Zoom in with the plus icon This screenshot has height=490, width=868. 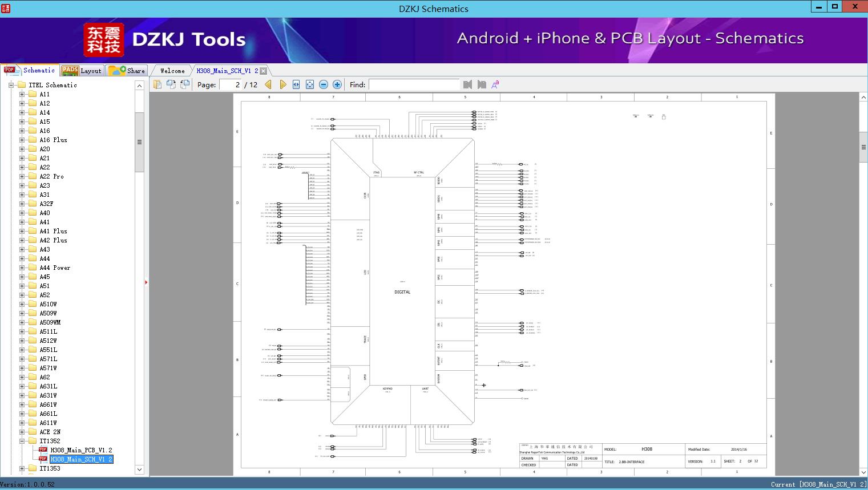(x=337, y=84)
